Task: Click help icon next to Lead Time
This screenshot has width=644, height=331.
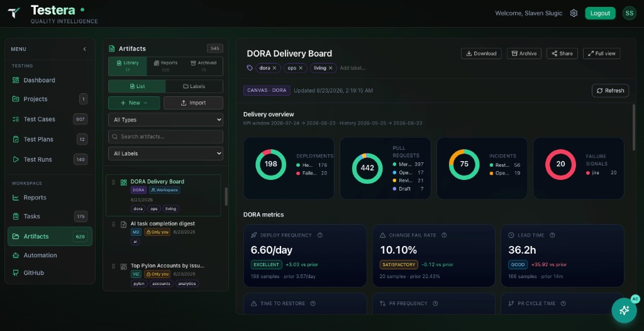Action: point(552,235)
